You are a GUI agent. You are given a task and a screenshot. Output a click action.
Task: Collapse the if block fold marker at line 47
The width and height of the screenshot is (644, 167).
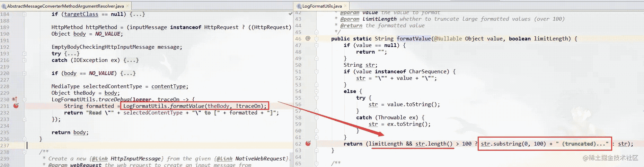316,45
